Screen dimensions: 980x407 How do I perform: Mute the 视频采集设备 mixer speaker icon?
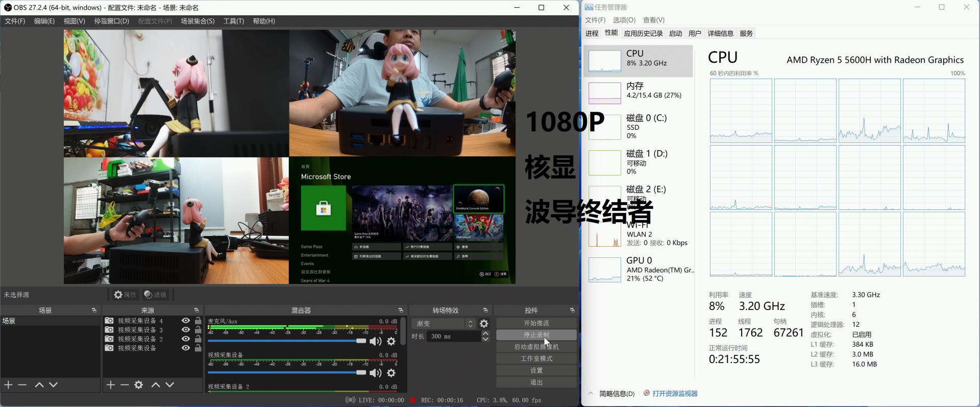coord(376,373)
